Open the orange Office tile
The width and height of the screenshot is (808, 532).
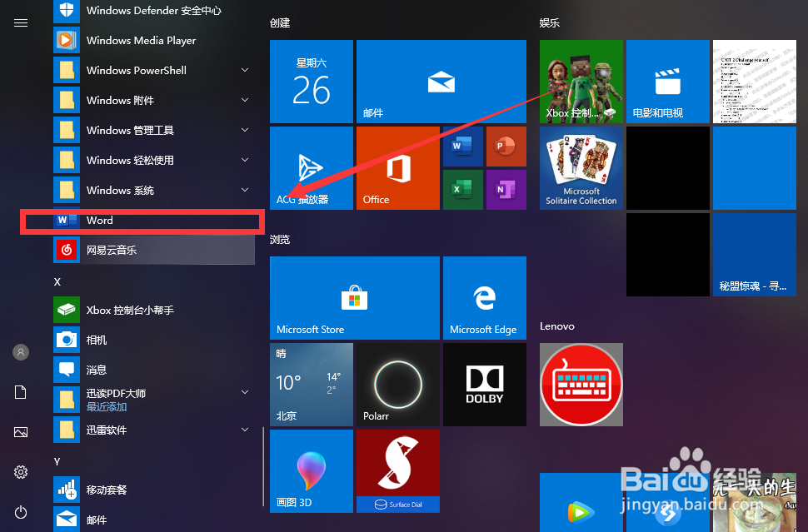pyautogui.click(x=398, y=168)
